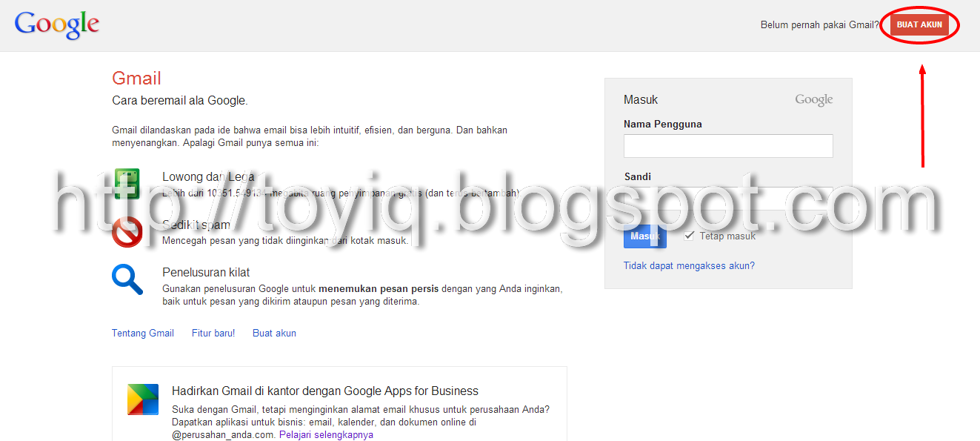Open Tidak dapat mengakses akun link
The height and width of the screenshot is (441, 980).
click(689, 265)
